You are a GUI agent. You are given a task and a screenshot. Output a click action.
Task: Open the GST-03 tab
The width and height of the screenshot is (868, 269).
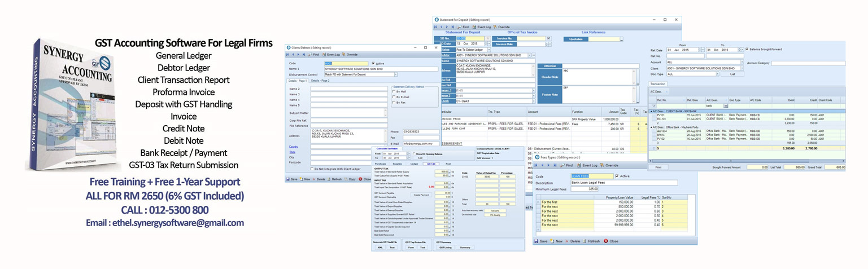click(431, 164)
